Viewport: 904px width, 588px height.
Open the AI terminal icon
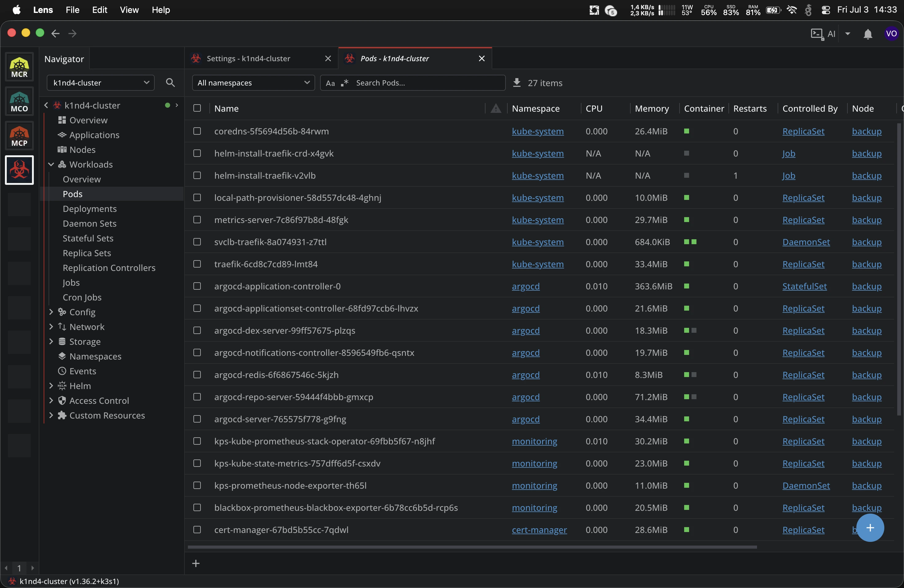pyautogui.click(x=817, y=34)
